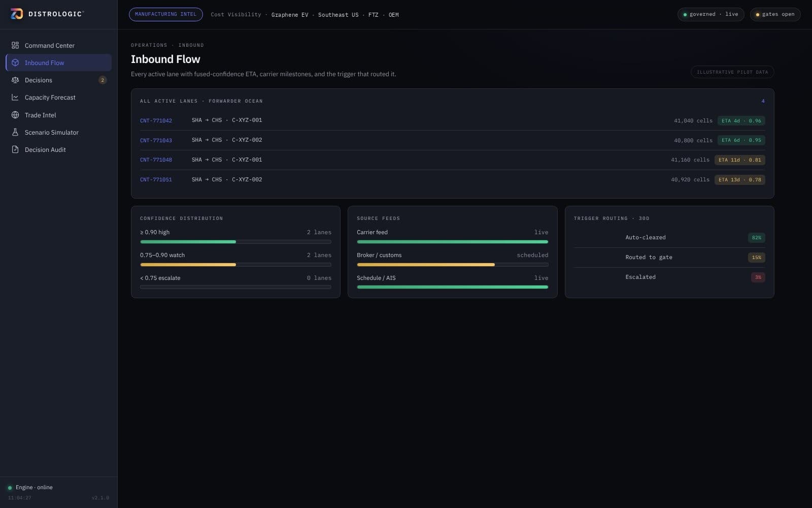
Task: Open container link CNT-771043
Action: click(156, 140)
